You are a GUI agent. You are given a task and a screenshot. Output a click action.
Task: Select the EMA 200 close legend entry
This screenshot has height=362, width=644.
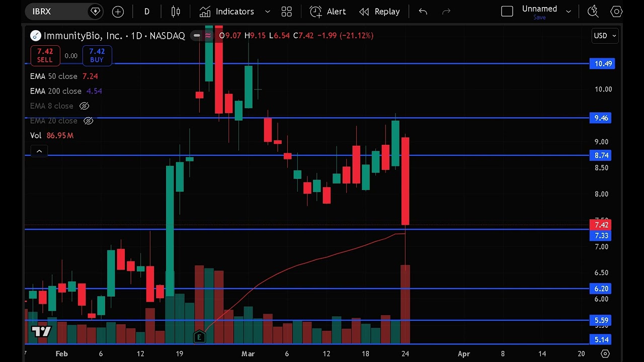coord(66,91)
